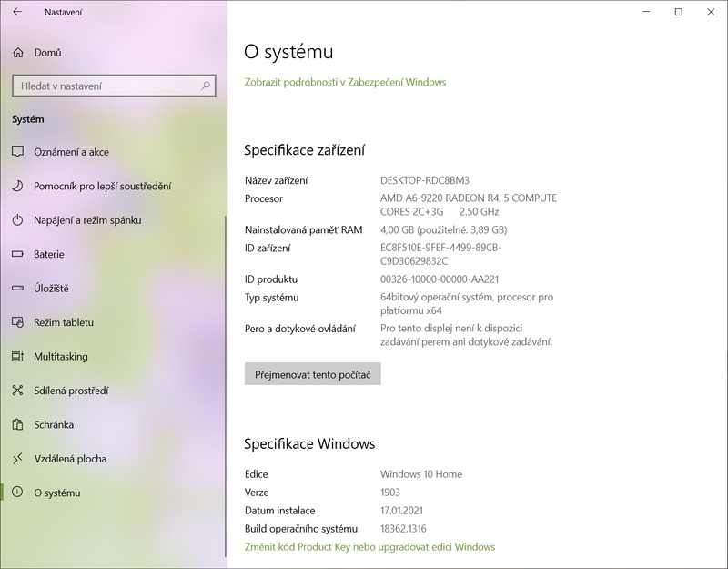Click the Datum instalace label
Viewport: 728px width, 569px height.
[280, 511]
